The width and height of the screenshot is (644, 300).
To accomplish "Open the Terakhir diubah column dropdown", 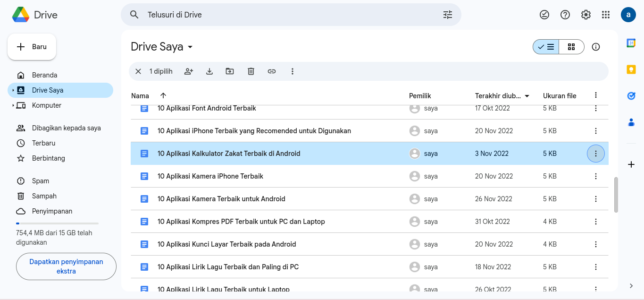I will point(527,96).
